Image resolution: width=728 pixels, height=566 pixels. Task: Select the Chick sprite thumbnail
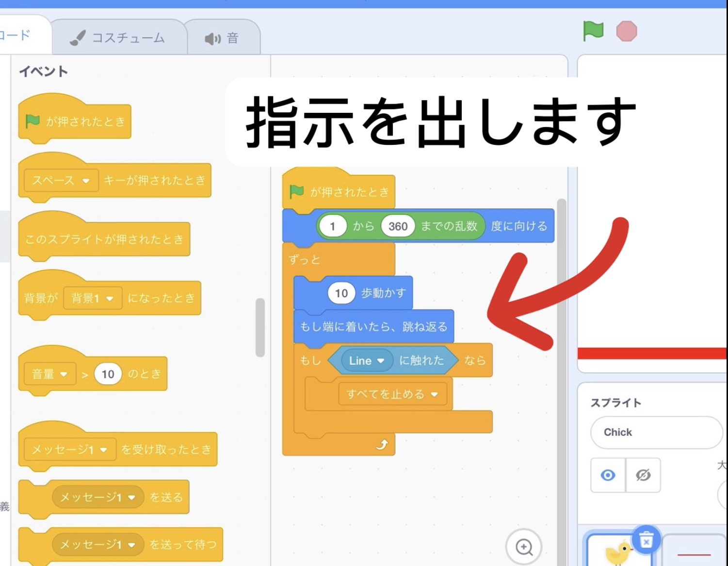click(616, 553)
